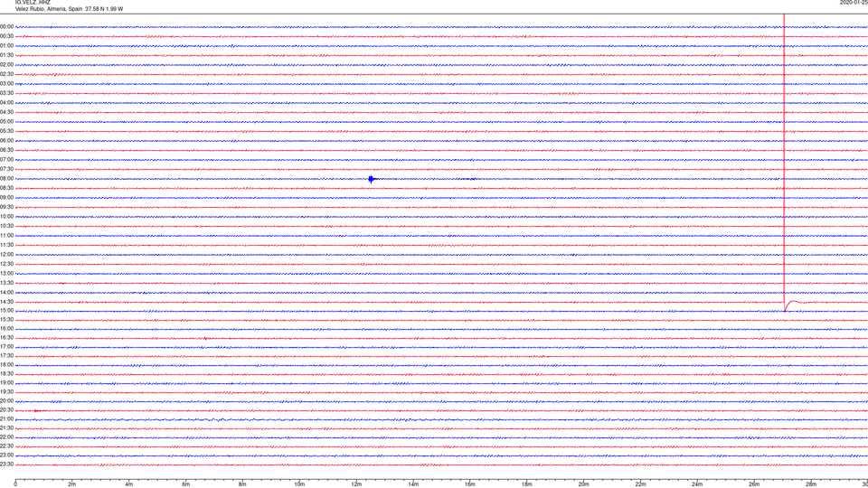The image size is (868, 488).
Task: Click the 10m tick on the minute axis
Action: point(299,484)
